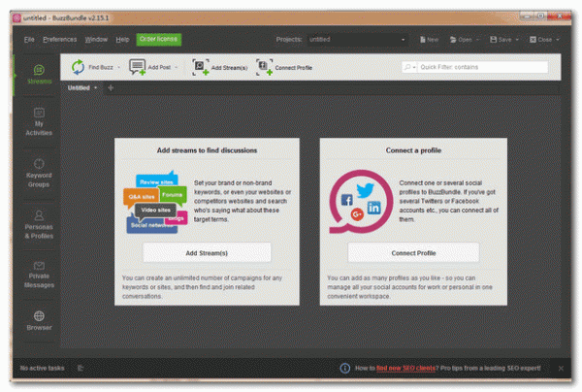Click the Save project button
Viewport: 582px width, 392px height.
pos(501,40)
